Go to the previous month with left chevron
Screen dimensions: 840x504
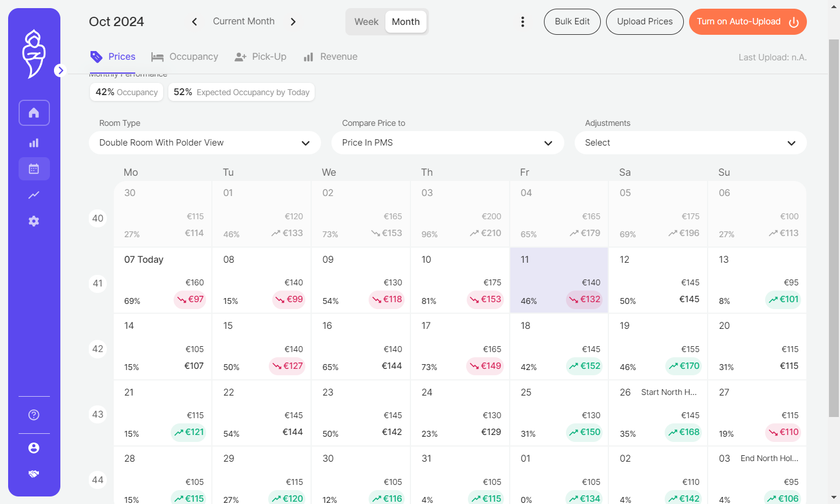coord(194,21)
